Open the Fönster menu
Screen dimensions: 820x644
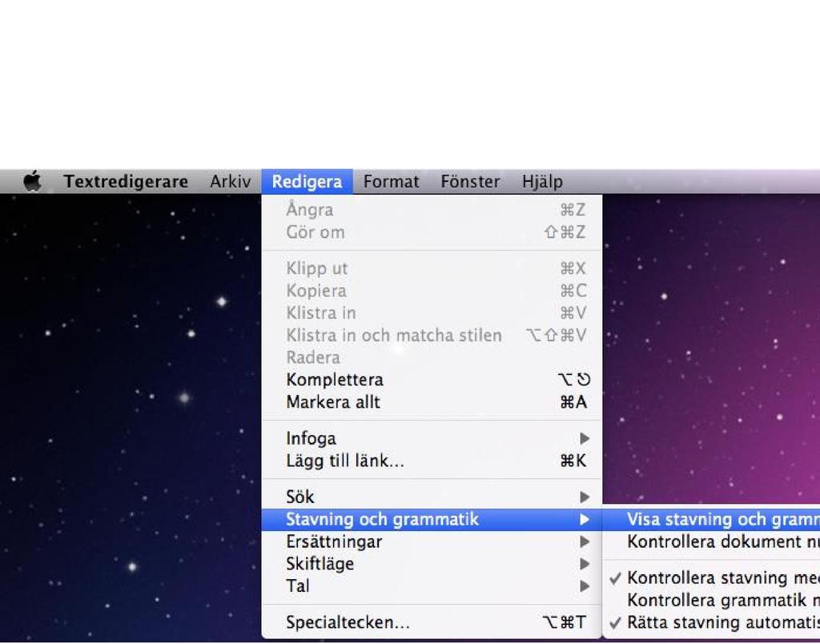point(470,182)
